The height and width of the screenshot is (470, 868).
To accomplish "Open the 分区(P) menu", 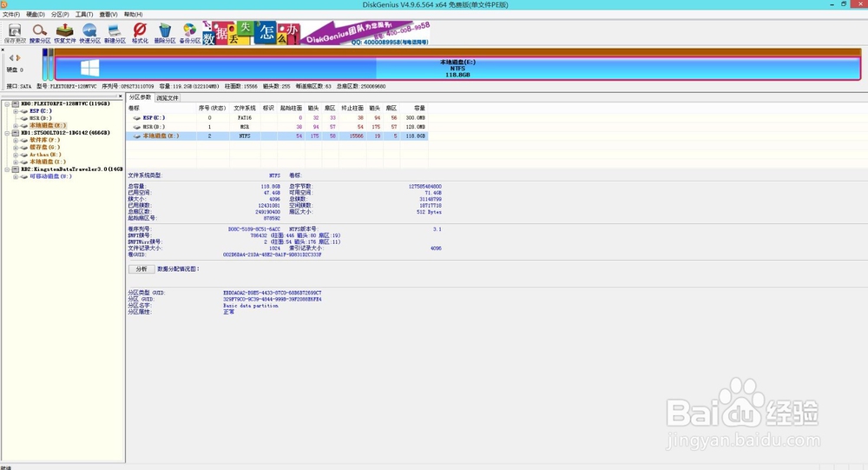I will click(x=60, y=15).
